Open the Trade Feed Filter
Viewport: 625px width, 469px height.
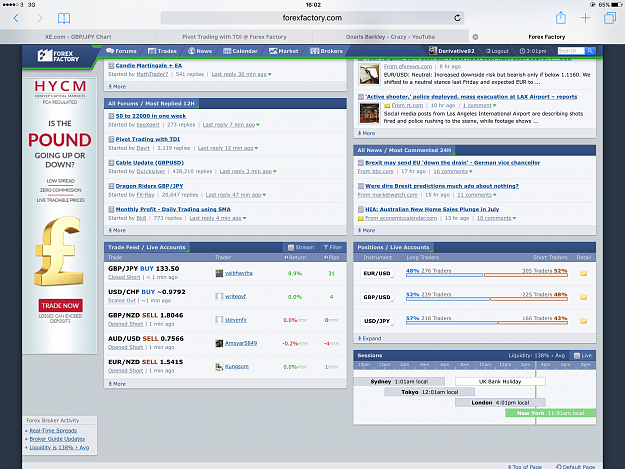333,247
